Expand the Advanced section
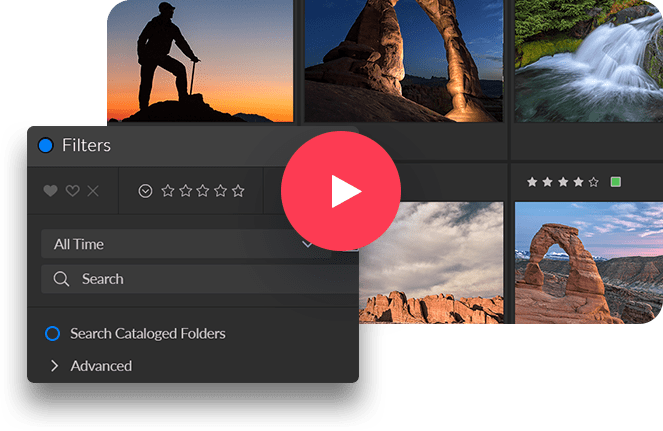Viewport: 663px width, 431px height. (x=55, y=366)
